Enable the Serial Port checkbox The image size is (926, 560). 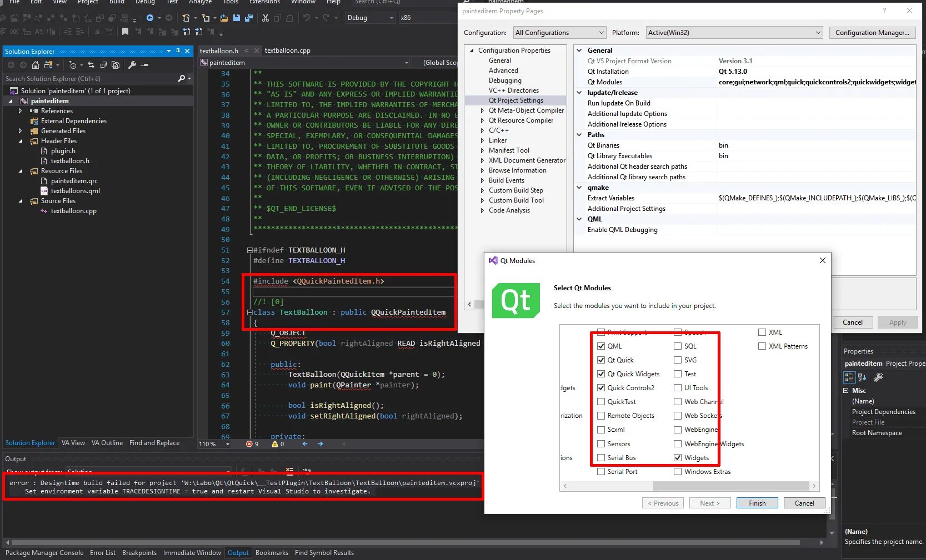pos(601,472)
